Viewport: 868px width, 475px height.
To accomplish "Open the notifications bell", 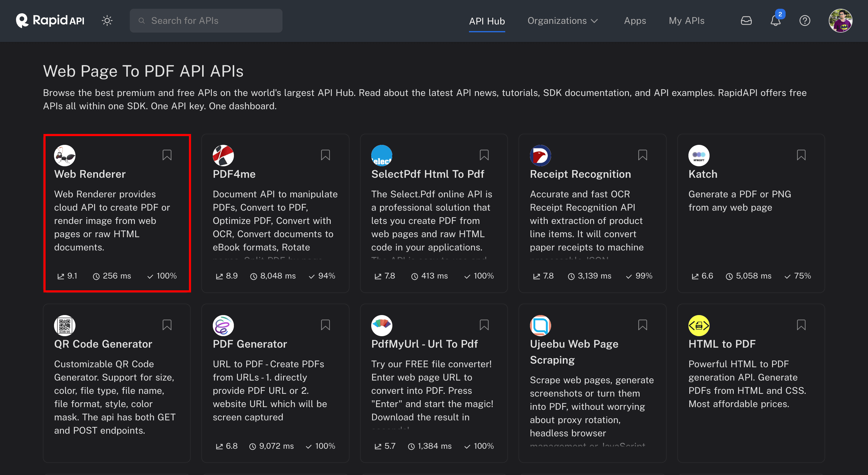I will [775, 21].
